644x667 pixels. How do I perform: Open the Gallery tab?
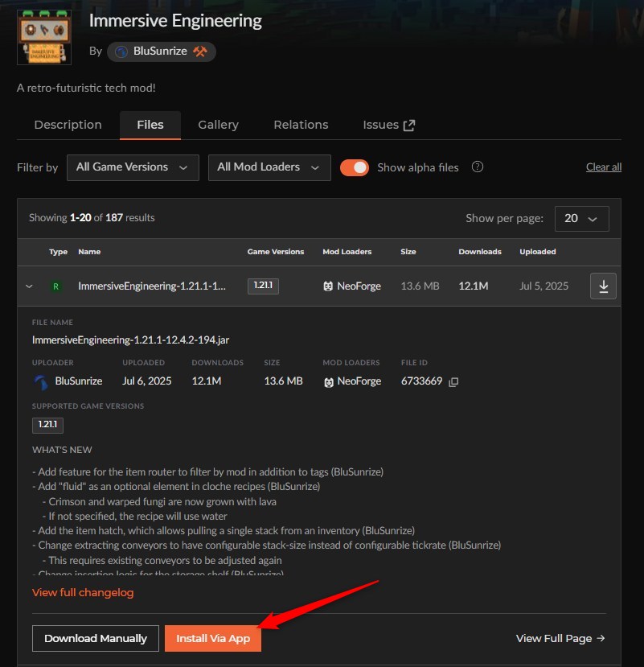pyautogui.click(x=218, y=125)
